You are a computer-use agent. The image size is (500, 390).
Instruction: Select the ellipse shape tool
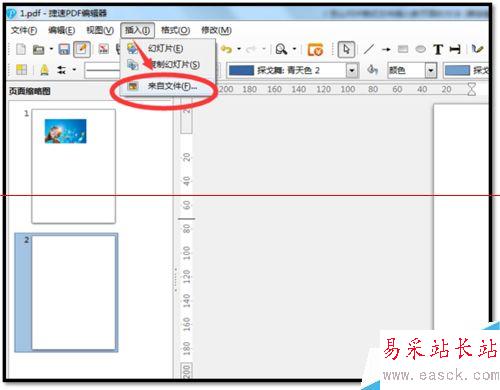(421, 49)
